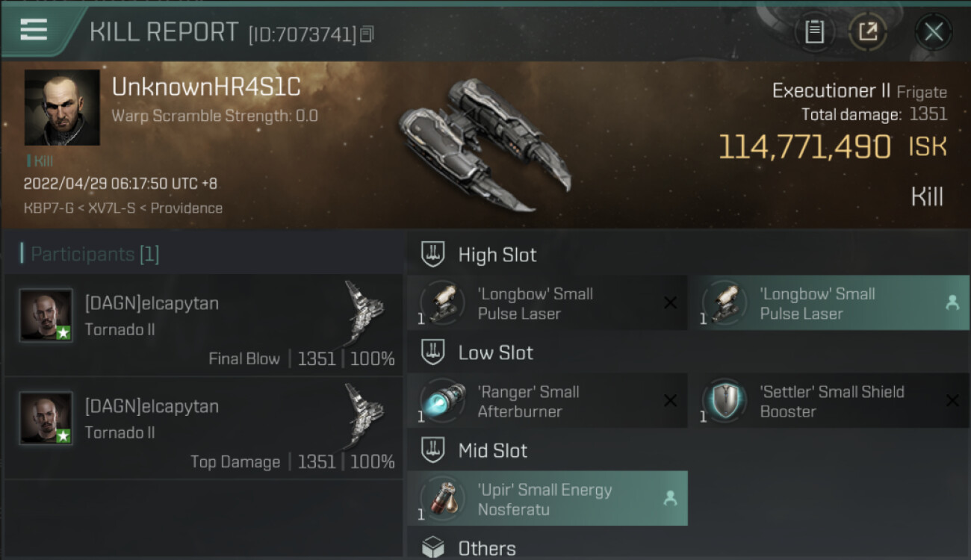Share the kill report externally
971x560 pixels.
tap(867, 32)
